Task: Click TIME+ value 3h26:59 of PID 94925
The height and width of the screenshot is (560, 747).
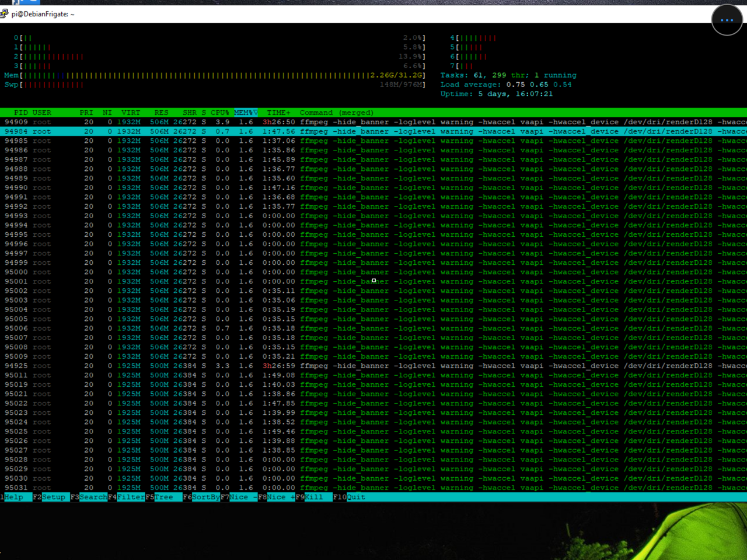Action: pyautogui.click(x=278, y=366)
